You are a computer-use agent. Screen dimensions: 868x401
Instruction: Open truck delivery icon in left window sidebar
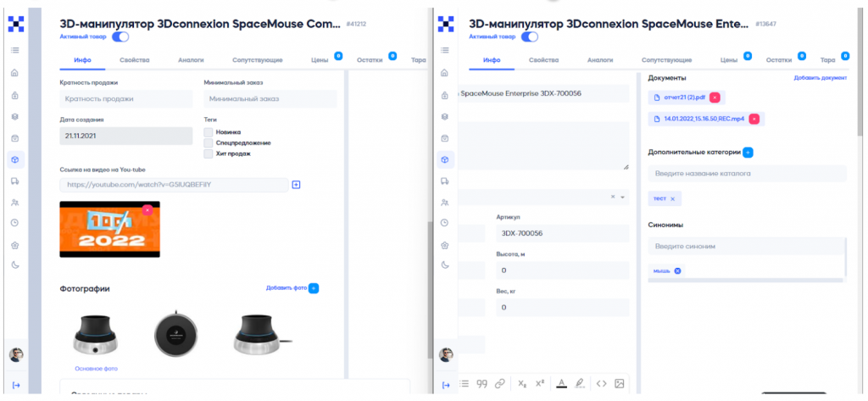15,181
